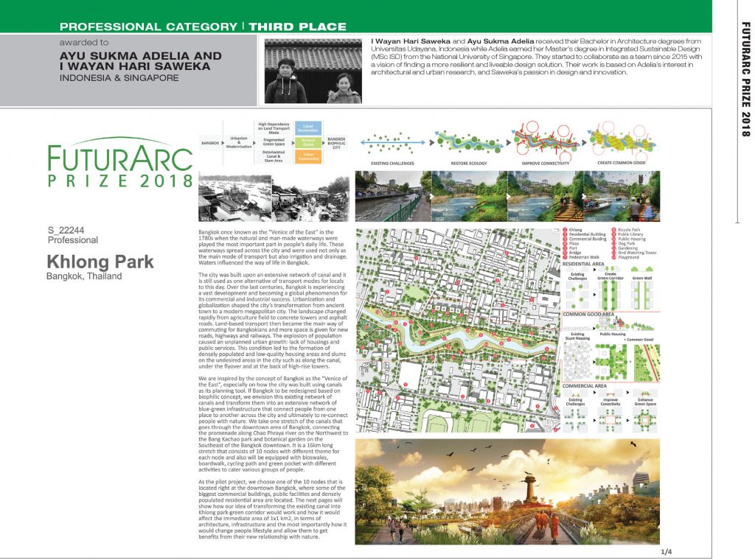Open the sunset rendering with monks on bridge
The width and height of the screenshot is (755, 560).
point(507,491)
